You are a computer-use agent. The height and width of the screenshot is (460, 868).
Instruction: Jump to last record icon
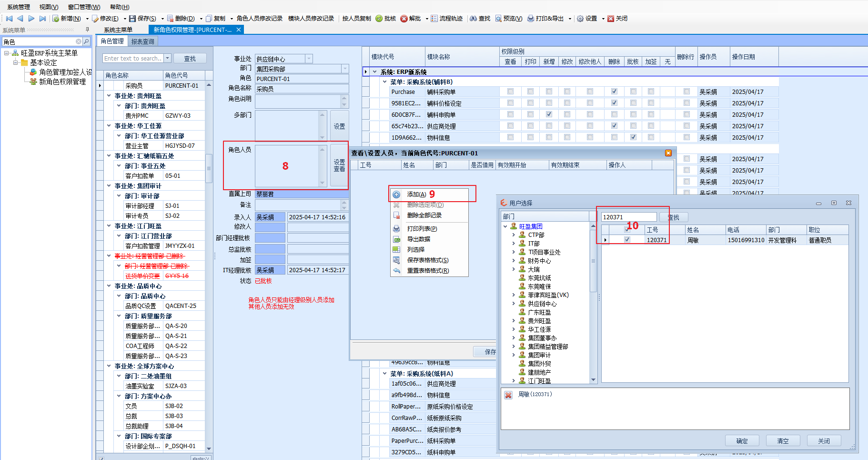(x=42, y=19)
